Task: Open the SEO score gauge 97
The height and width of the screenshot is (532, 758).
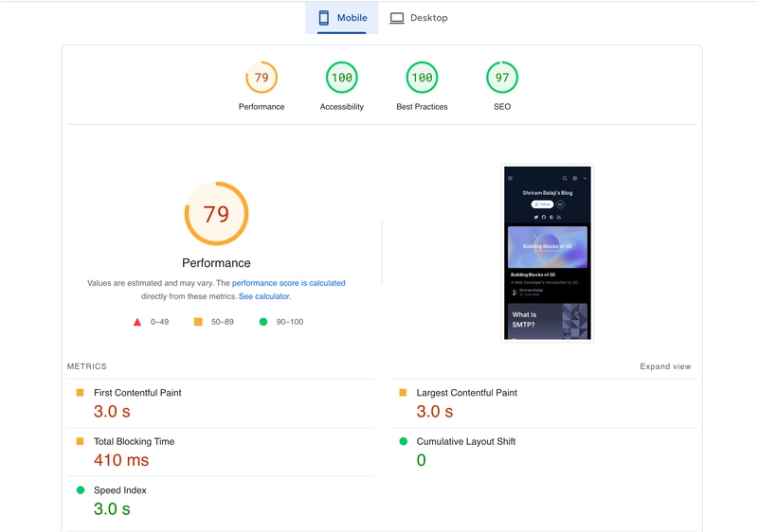Action: (x=502, y=78)
